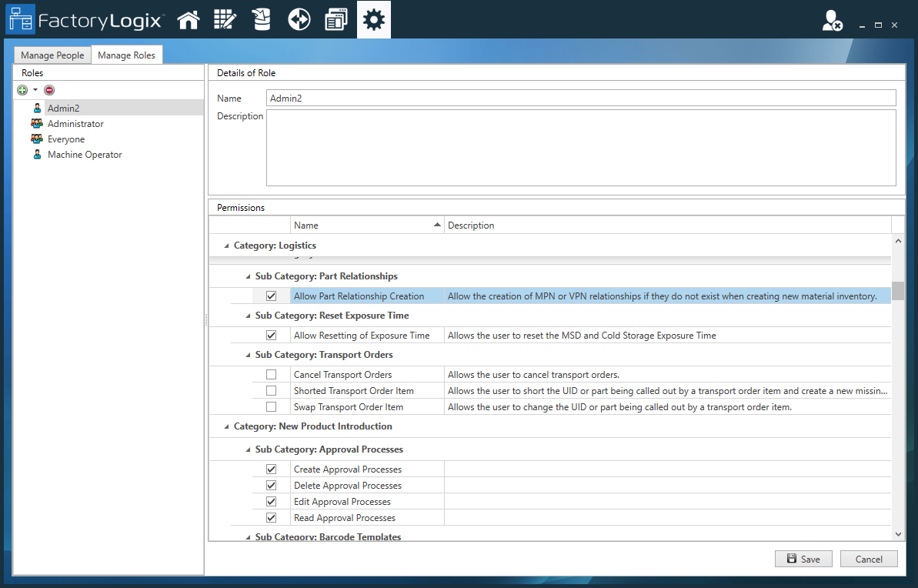Image resolution: width=918 pixels, height=588 pixels.
Task: Open the Logistics materials module icon
Action: pos(262,18)
